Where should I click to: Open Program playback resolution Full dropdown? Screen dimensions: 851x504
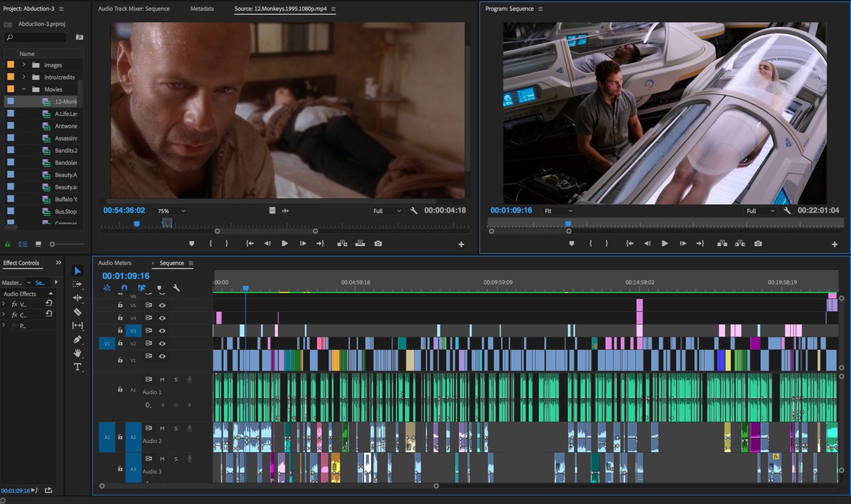click(x=761, y=211)
